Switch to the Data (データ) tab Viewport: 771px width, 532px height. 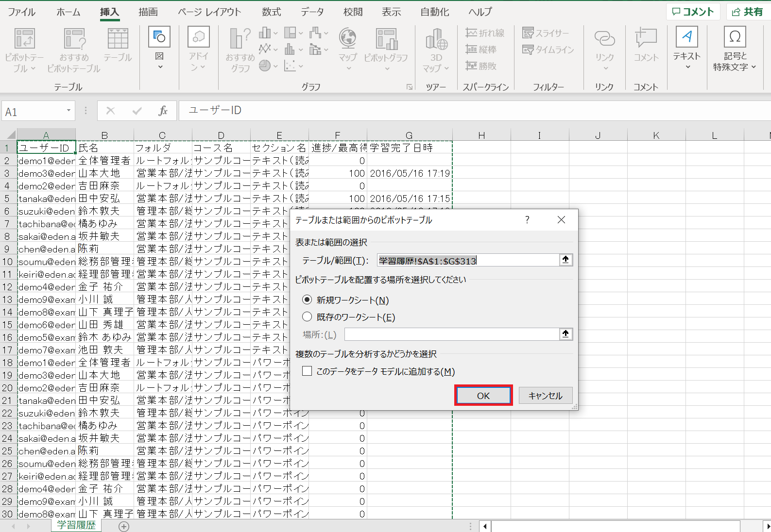[x=312, y=12]
